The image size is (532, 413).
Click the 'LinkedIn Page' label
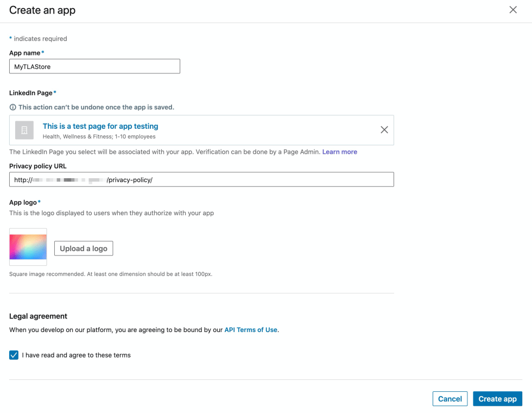pos(31,93)
